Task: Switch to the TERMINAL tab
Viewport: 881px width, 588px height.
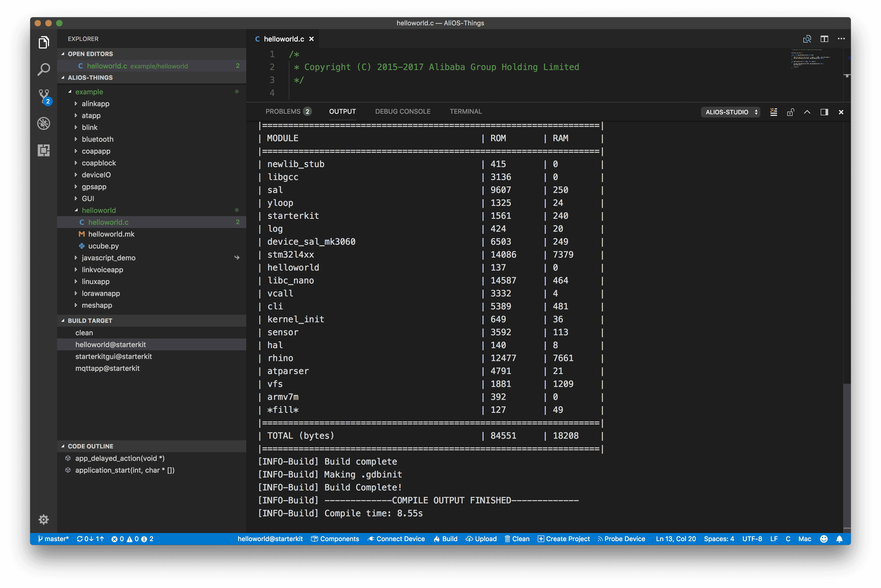Action: click(x=466, y=111)
